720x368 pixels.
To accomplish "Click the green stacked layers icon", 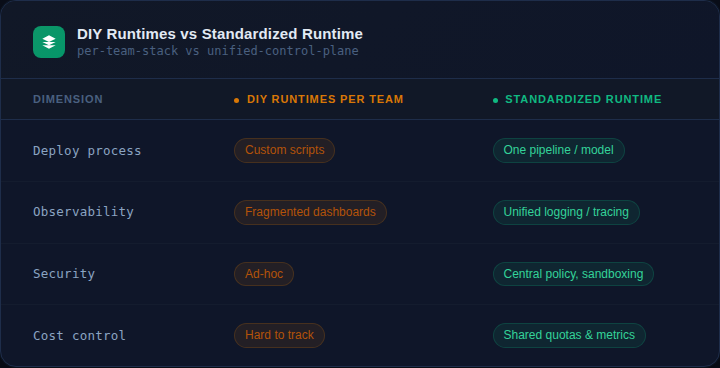I will click(49, 42).
